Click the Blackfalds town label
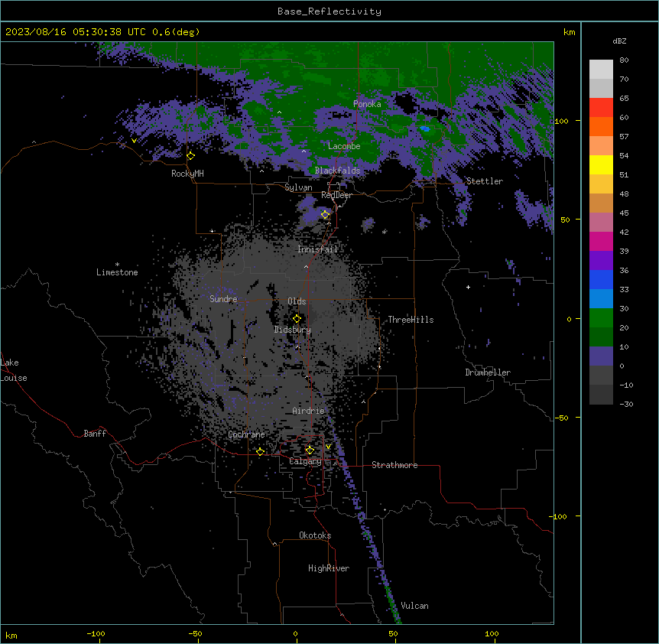Screen dimensions: 659x644 337,171
